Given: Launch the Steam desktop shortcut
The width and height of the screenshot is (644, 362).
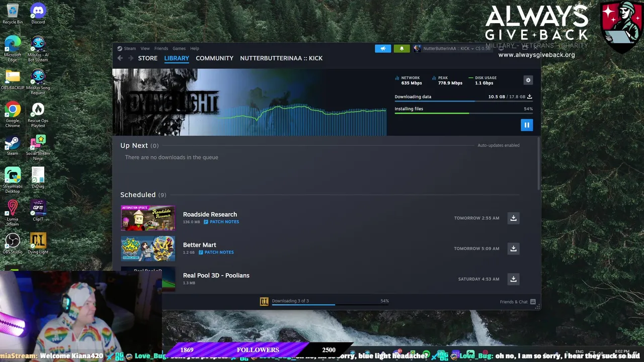Looking at the screenshot, I should [x=13, y=145].
